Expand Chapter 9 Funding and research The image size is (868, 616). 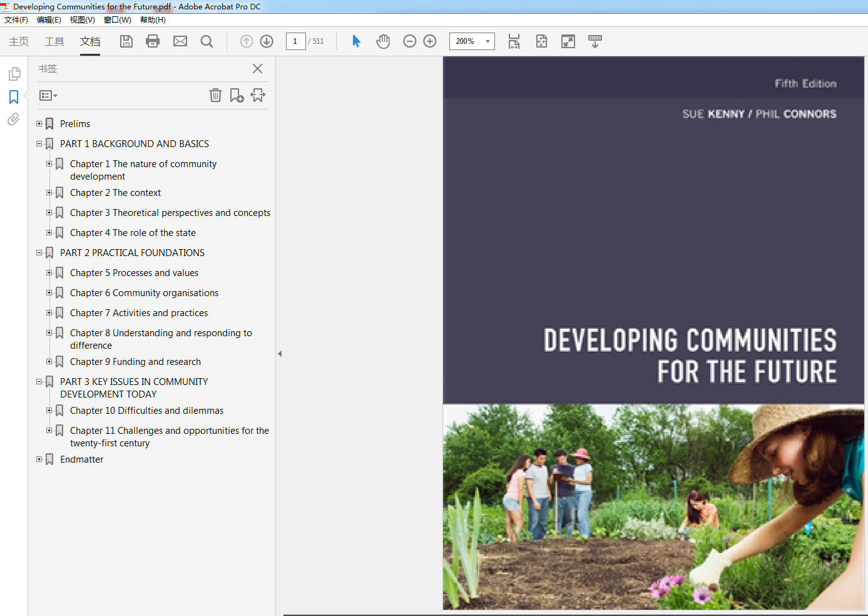[x=49, y=362]
